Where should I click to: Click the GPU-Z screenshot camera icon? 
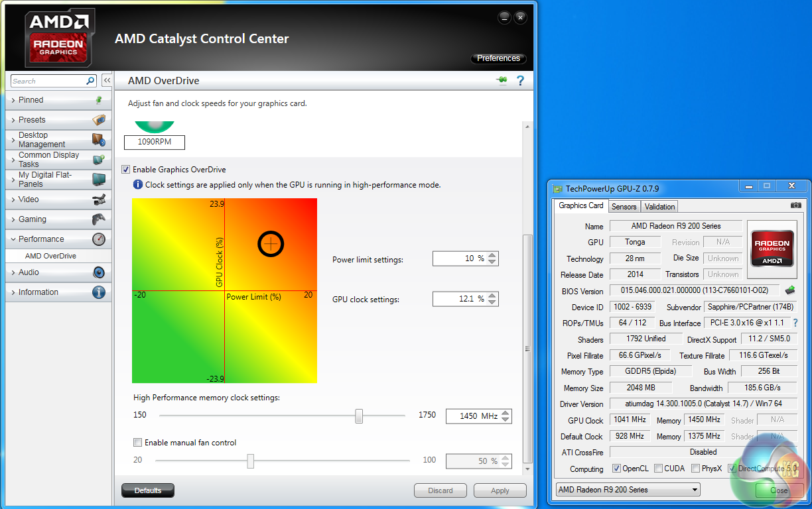pyautogui.click(x=795, y=206)
